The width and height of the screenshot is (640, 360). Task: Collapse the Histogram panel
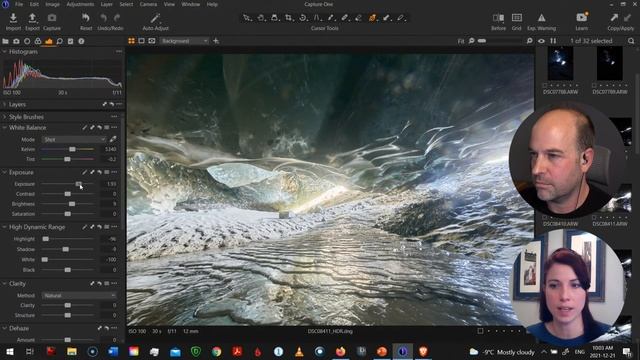click(4, 52)
